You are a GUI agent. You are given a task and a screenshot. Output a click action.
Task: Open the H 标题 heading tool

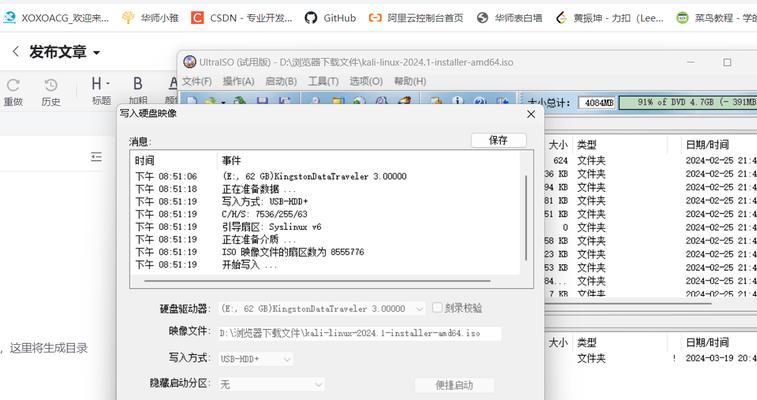(101, 91)
